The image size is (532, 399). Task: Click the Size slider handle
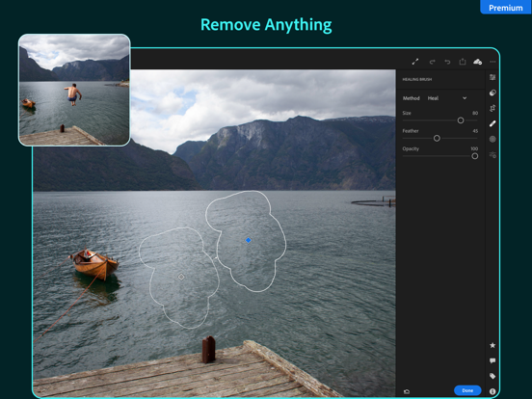(x=461, y=120)
